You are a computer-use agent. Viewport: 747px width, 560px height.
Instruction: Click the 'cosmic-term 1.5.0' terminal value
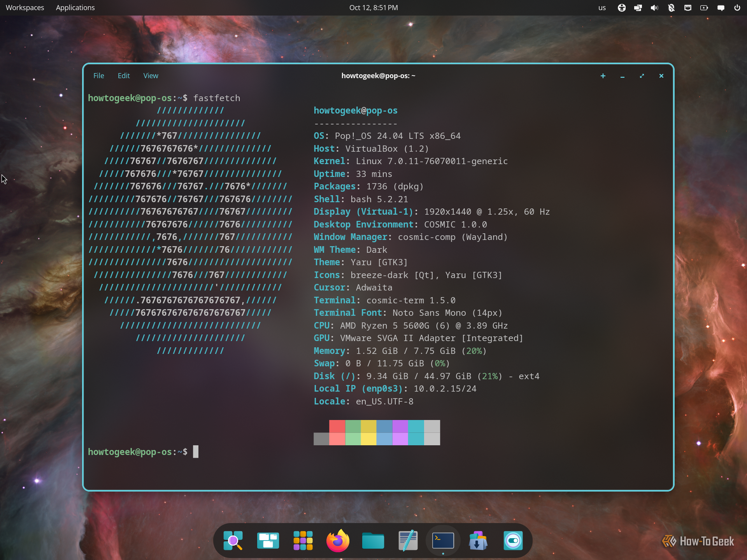411,300
